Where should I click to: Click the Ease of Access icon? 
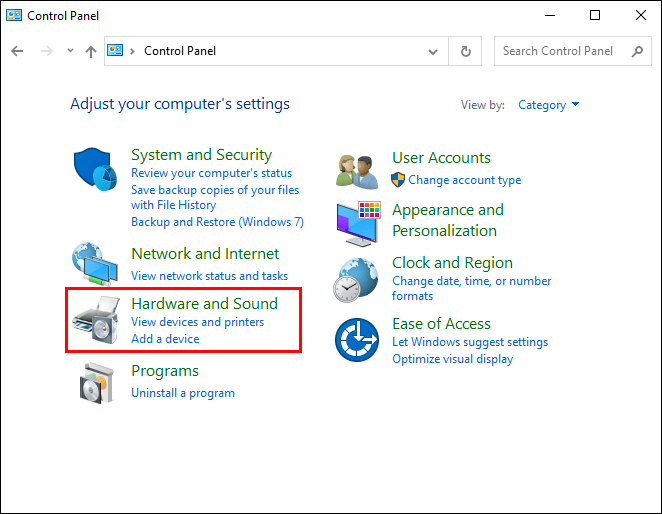pos(357,340)
